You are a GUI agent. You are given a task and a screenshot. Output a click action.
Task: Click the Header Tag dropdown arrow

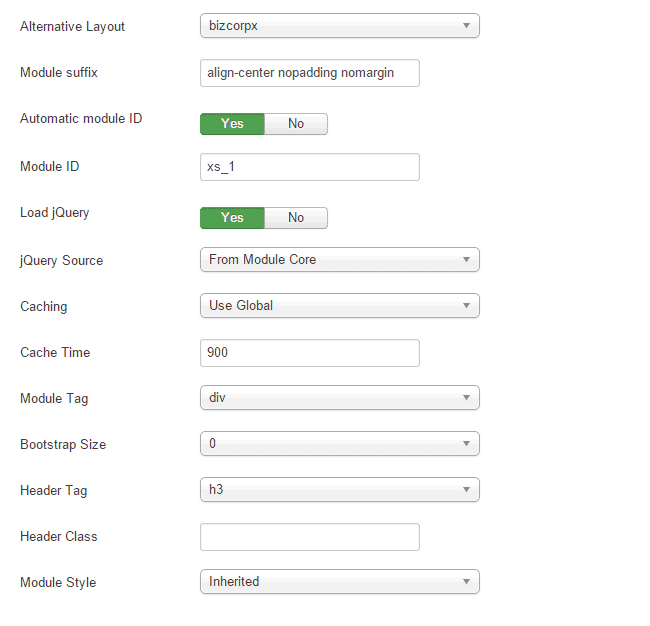pos(466,490)
